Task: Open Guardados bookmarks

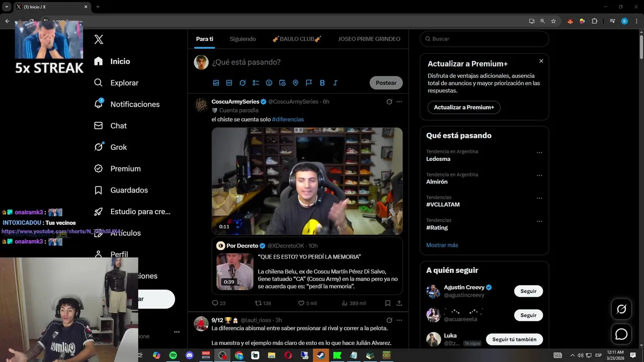Action: click(x=121, y=190)
